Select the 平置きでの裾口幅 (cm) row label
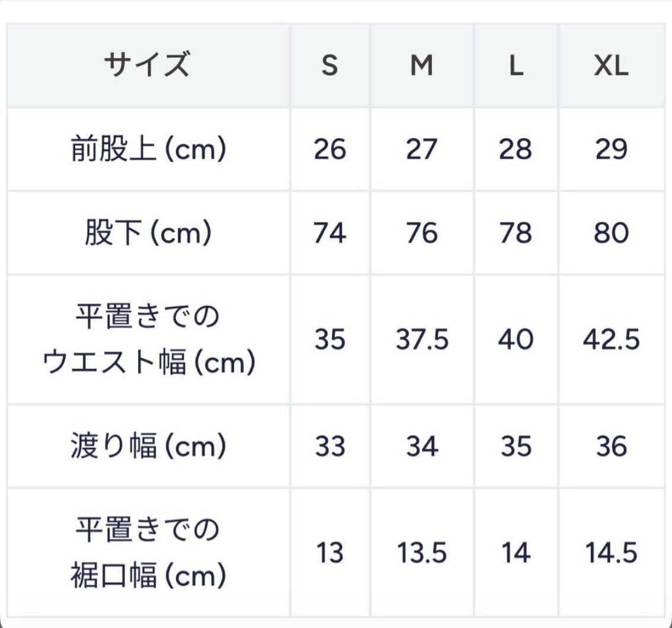 (148, 553)
